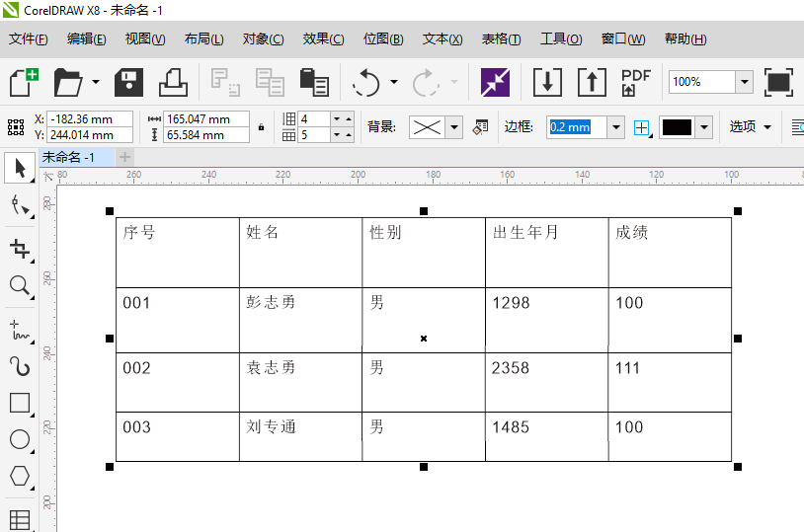Open the open-file dropdown arrow
804x532 pixels.
(96, 82)
